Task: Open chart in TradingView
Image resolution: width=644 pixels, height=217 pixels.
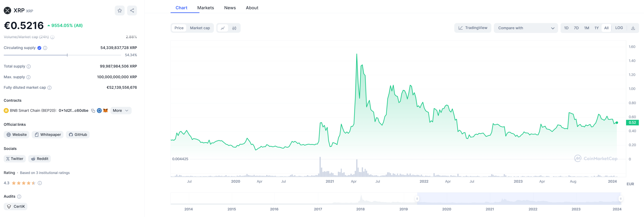Action: coord(472,28)
